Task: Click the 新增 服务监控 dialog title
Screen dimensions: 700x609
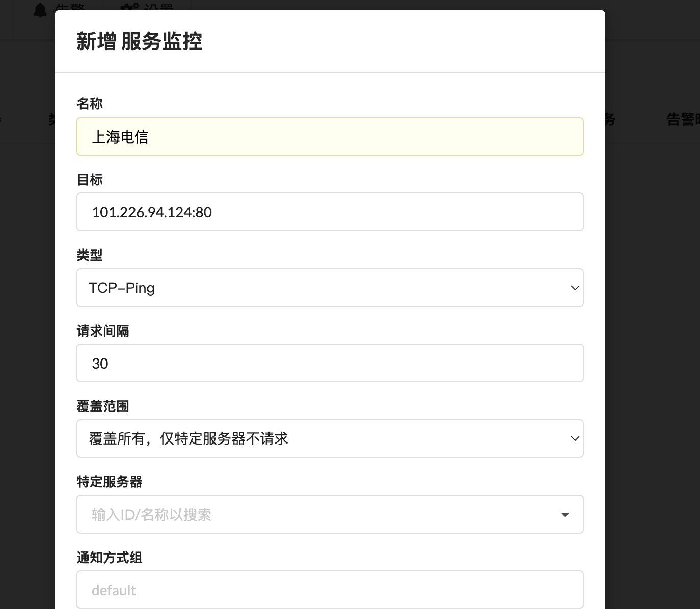Action: tap(139, 41)
